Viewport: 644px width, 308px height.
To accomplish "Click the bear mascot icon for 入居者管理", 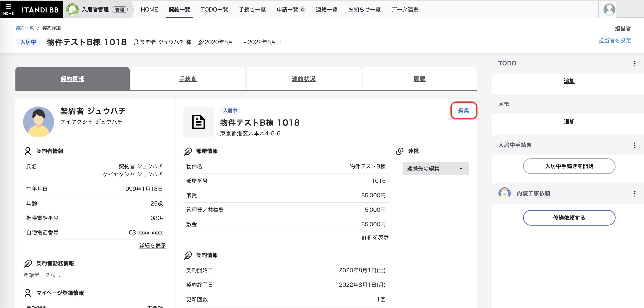I will click(72, 9).
